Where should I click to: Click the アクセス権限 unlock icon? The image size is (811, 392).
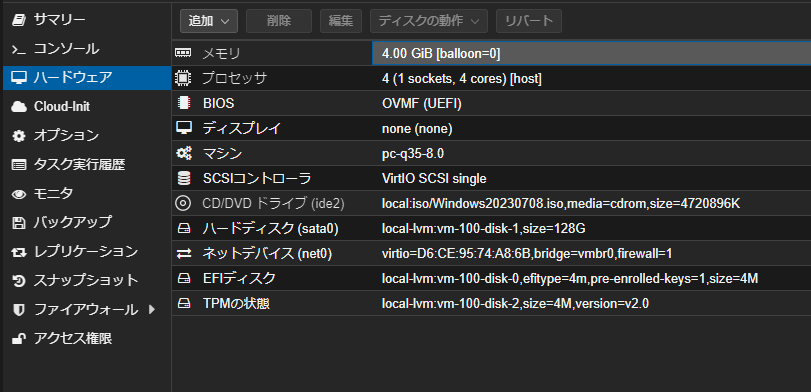[x=19, y=339]
